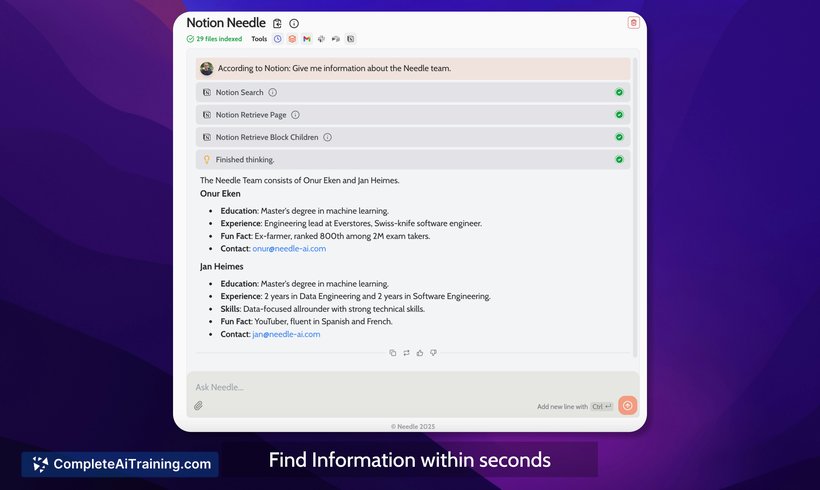Click the YouTuber Fun Fact line
Image resolution: width=820 pixels, height=490 pixels.
click(306, 322)
